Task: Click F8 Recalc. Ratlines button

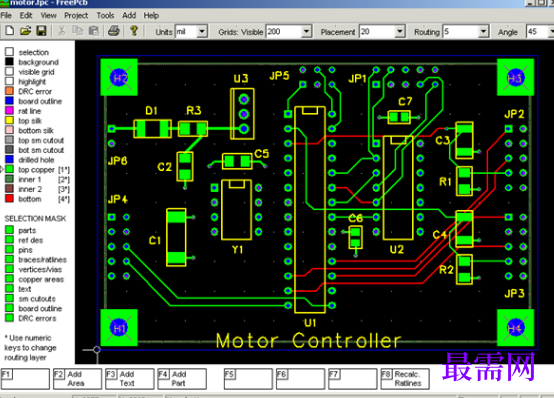Action: click(405, 379)
